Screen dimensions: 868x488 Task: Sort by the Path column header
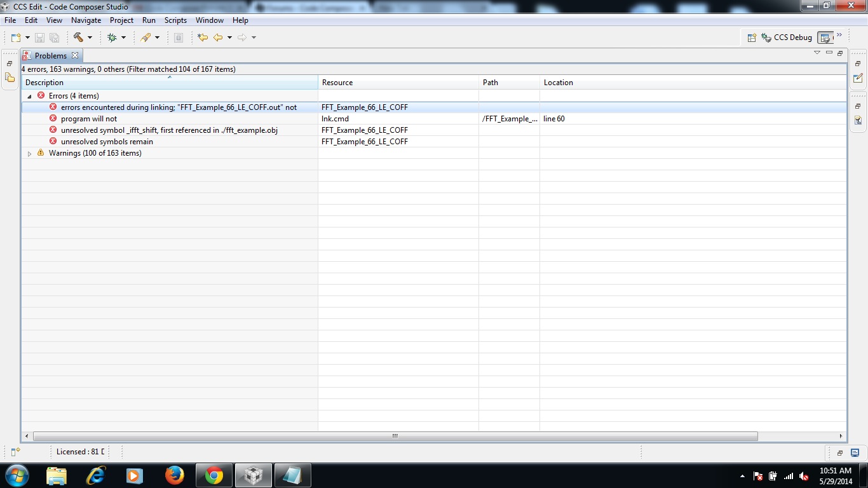click(x=509, y=83)
